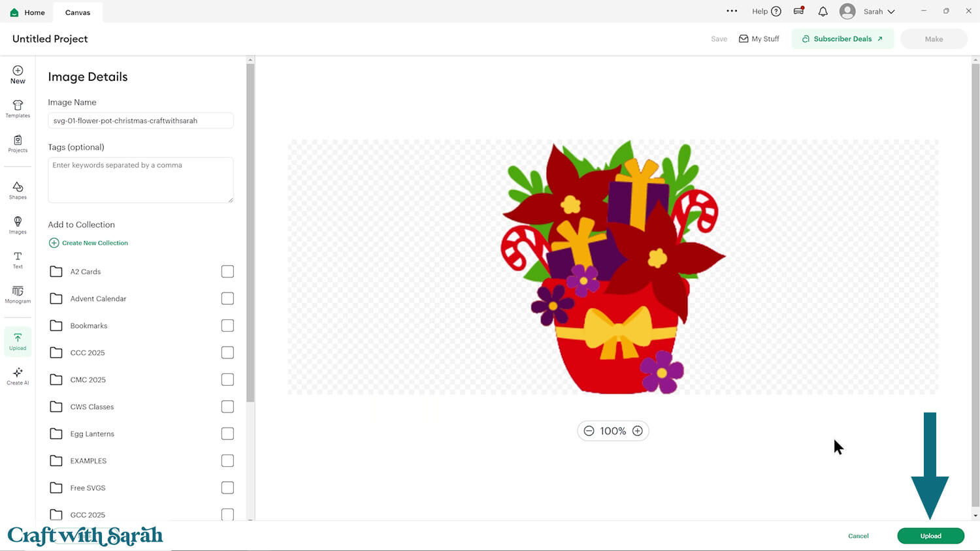Viewport: 980px width, 551px height.
Task: Open the Projects panel
Action: click(18, 144)
